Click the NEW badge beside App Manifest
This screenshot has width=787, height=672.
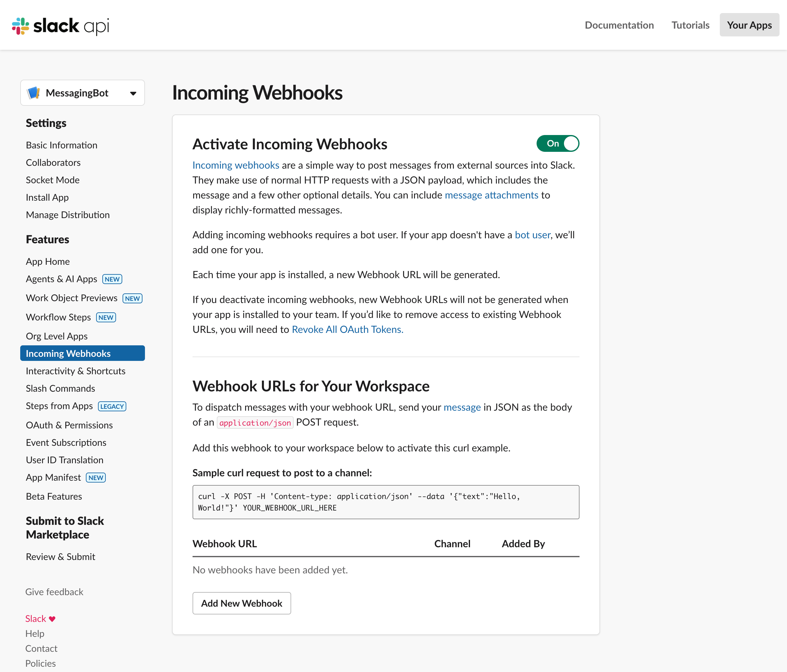[96, 478]
